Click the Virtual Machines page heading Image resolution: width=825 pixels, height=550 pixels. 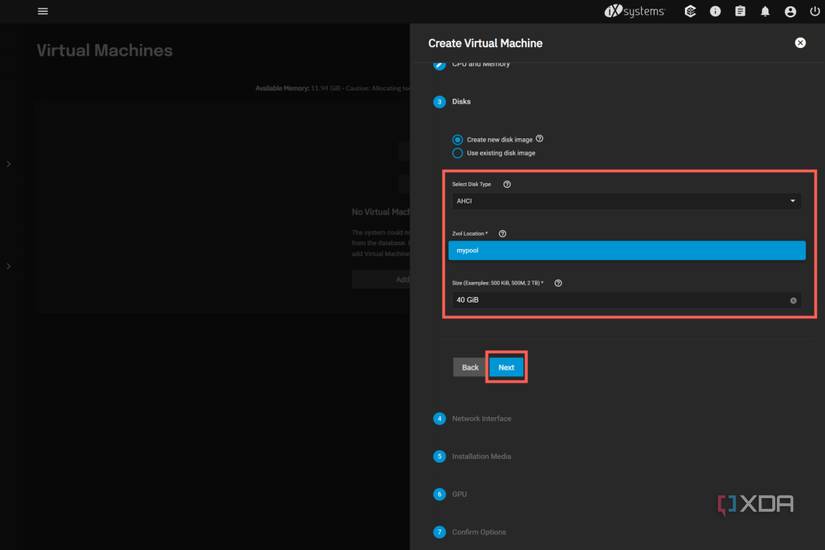pyautogui.click(x=104, y=51)
